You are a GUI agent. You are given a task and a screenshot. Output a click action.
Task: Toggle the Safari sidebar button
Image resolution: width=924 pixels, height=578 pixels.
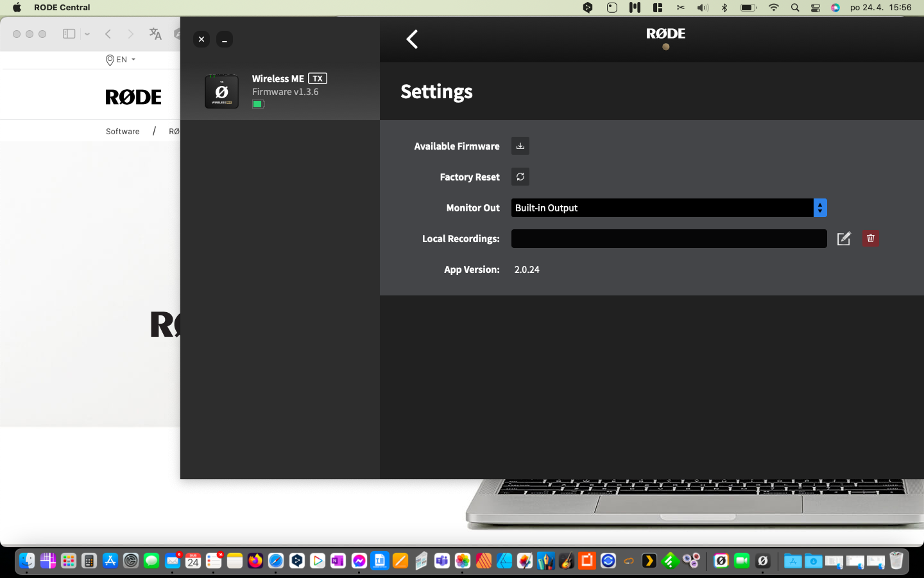click(x=69, y=34)
